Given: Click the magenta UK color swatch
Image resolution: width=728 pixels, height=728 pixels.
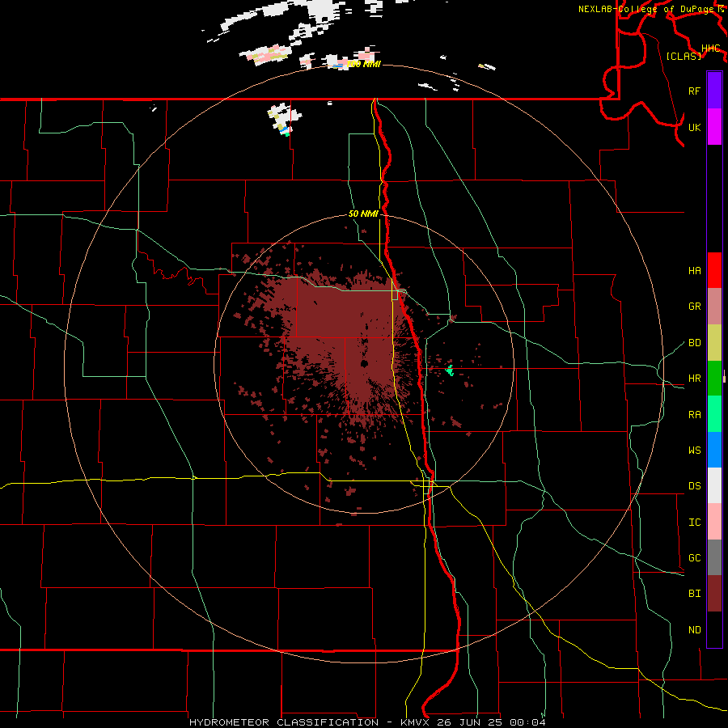Looking at the screenshot, I should click(714, 127).
